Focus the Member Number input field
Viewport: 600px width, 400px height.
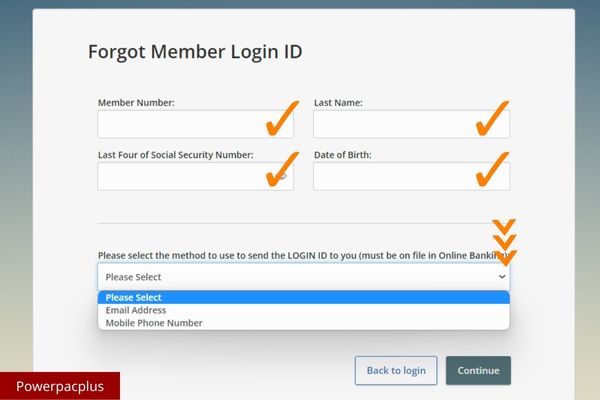196,124
